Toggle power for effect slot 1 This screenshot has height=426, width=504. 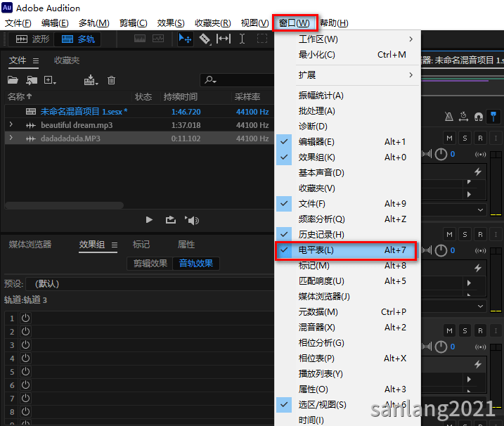pyautogui.click(x=25, y=318)
